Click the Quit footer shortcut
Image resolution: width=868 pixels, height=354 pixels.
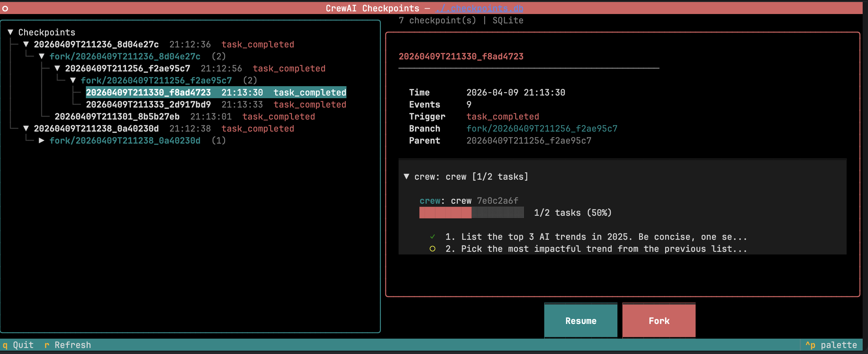click(18, 345)
